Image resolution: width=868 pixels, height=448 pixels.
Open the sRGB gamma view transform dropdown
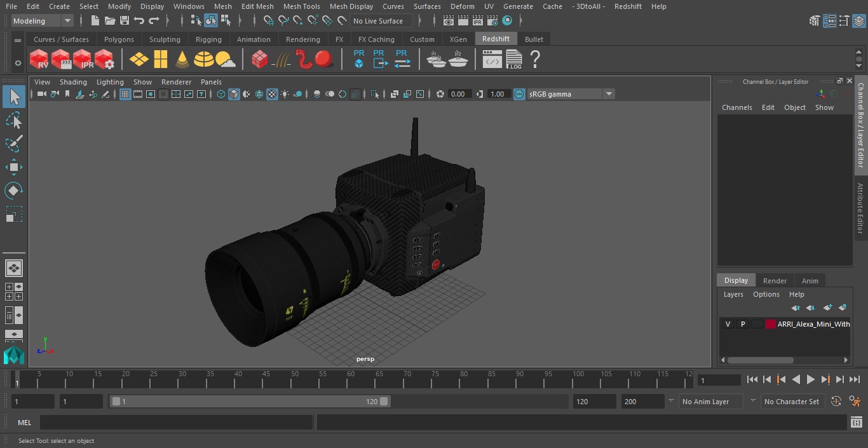(x=571, y=94)
